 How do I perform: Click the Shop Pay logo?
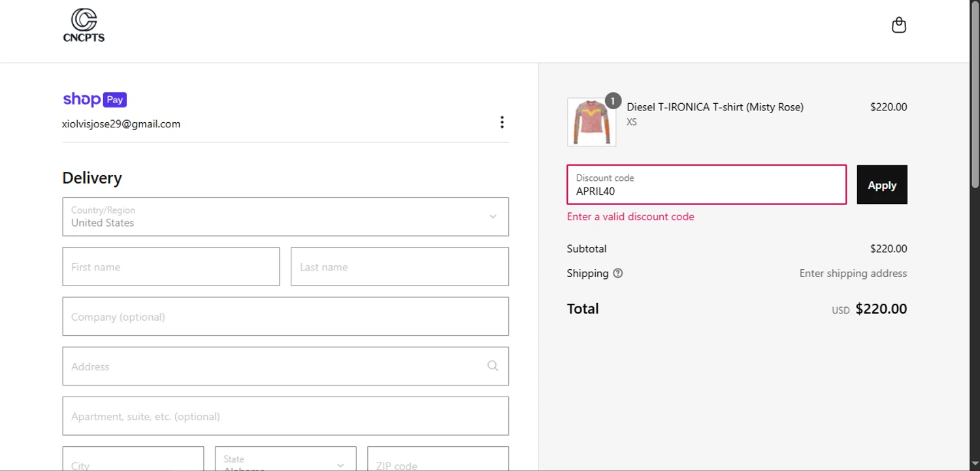pos(95,99)
